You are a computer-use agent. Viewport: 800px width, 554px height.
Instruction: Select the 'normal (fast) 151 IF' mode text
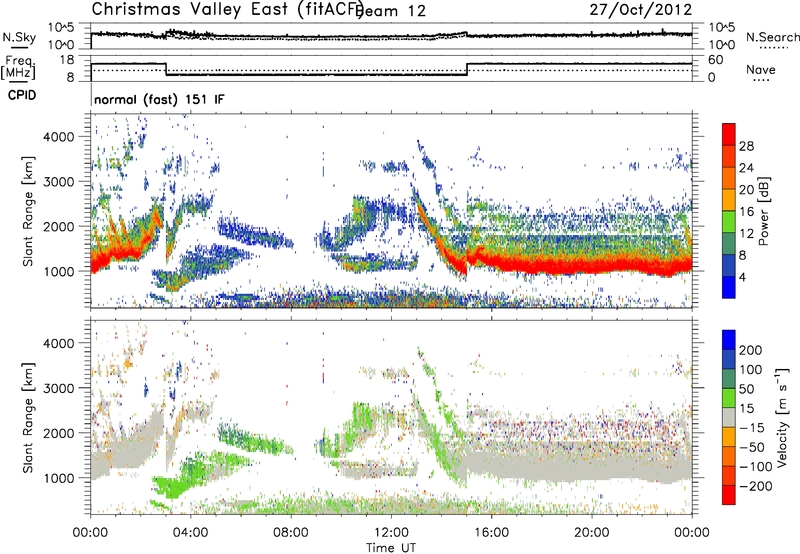(x=159, y=99)
